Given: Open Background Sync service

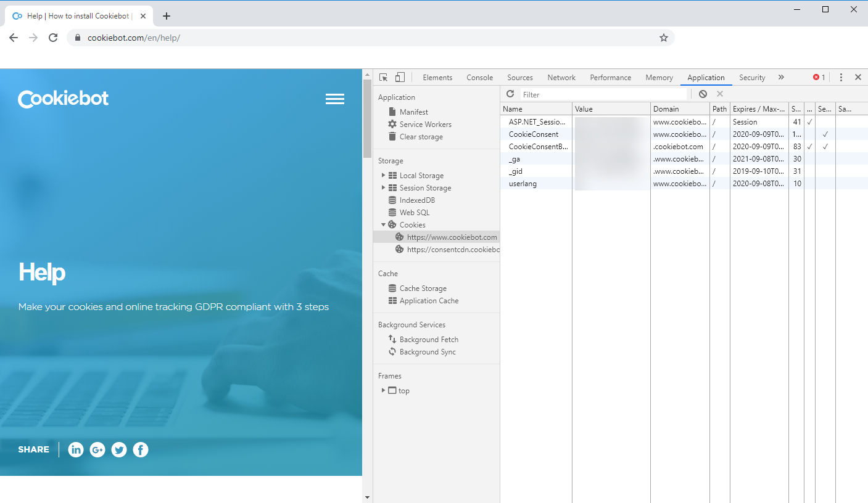Looking at the screenshot, I should point(422,352).
